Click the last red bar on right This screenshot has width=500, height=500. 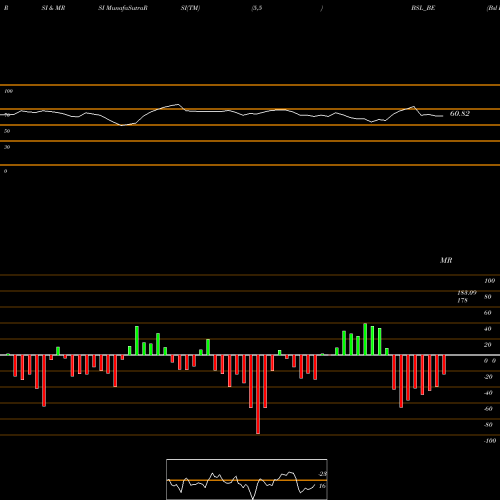pos(444,365)
